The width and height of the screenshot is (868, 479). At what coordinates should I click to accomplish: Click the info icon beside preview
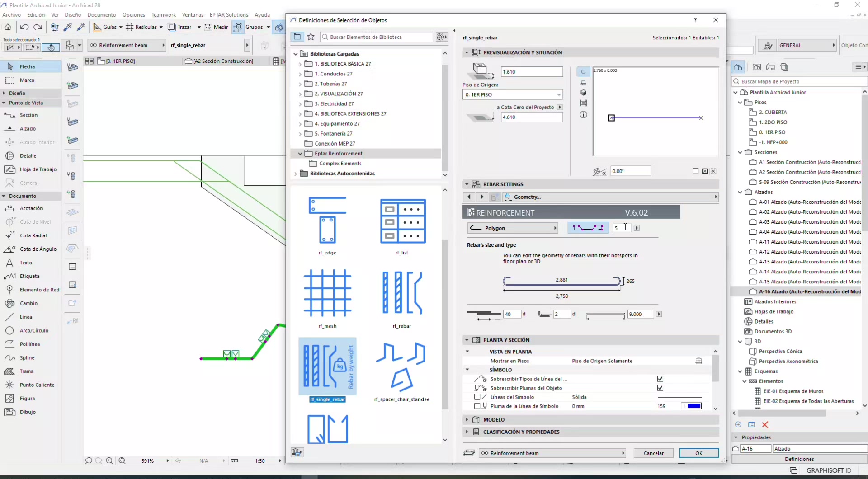(x=584, y=115)
